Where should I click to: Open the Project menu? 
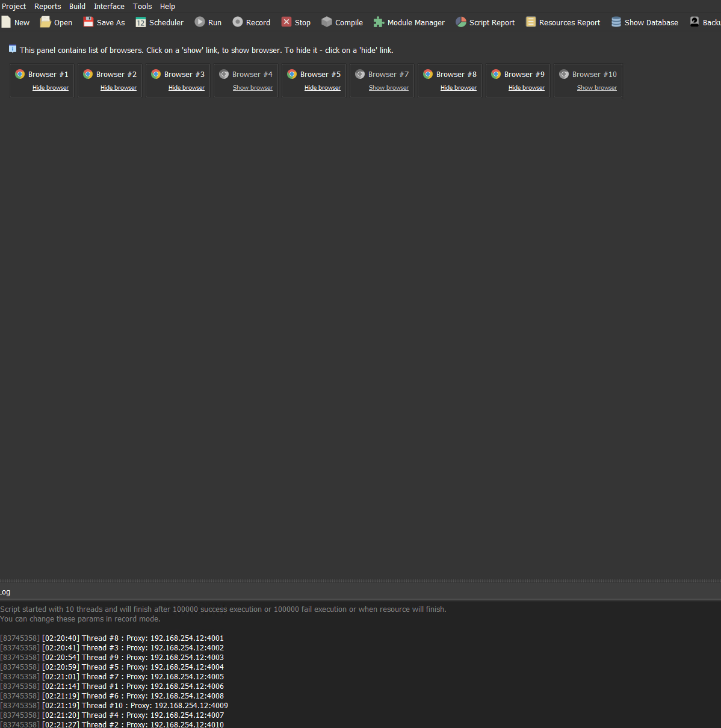coord(14,7)
